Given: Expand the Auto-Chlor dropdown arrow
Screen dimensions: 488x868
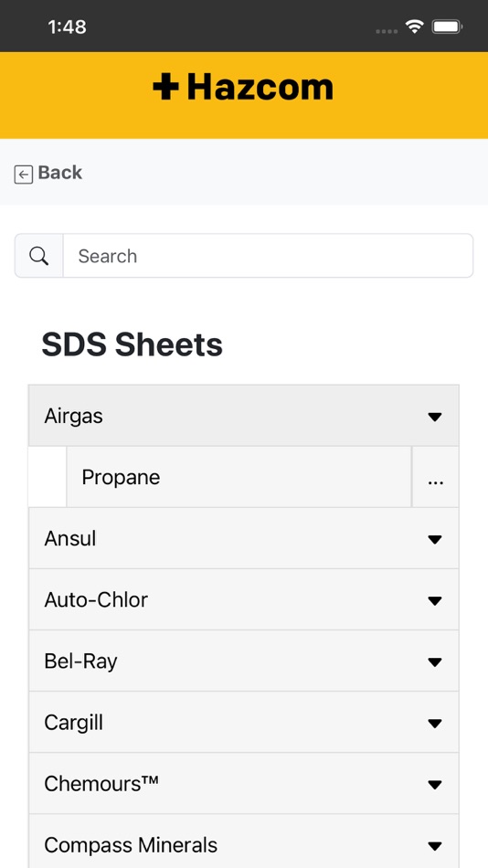Looking at the screenshot, I should tap(435, 600).
